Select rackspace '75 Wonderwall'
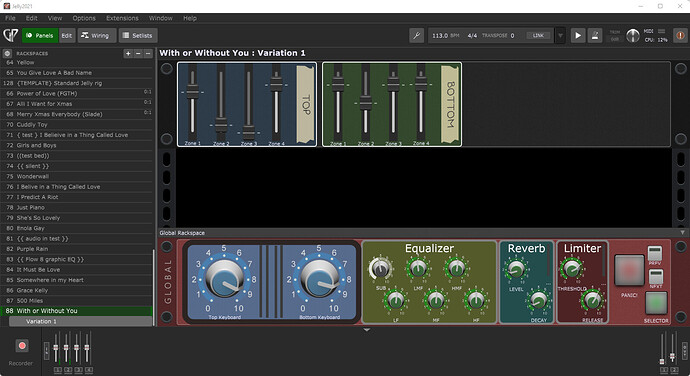The image size is (690, 376). point(77,176)
